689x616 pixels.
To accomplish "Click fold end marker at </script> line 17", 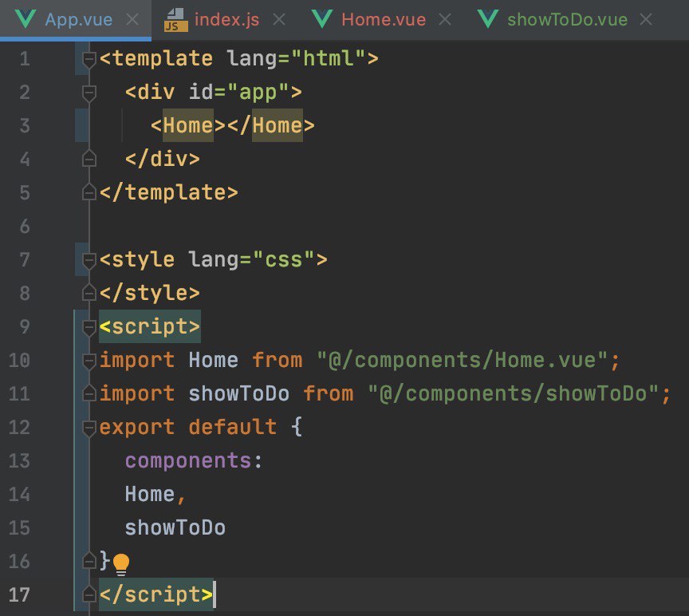I will click(x=89, y=594).
